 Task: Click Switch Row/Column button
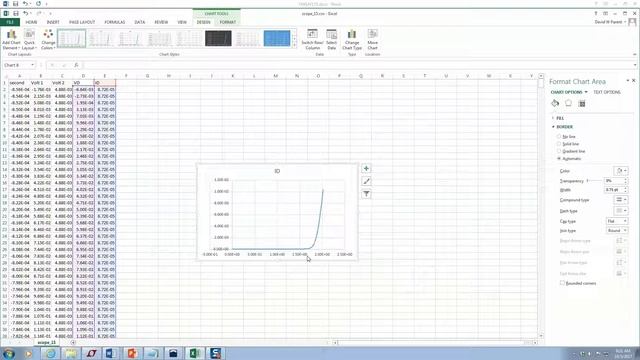(312, 40)
